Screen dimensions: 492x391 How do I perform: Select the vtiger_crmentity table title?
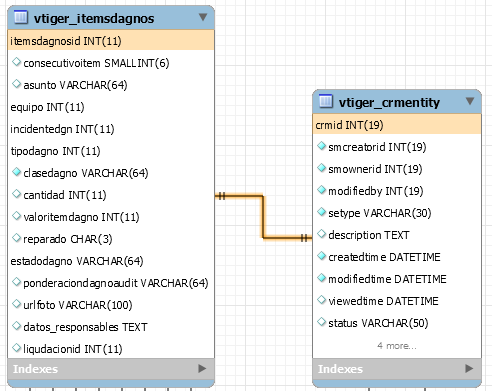click(389, 102)
